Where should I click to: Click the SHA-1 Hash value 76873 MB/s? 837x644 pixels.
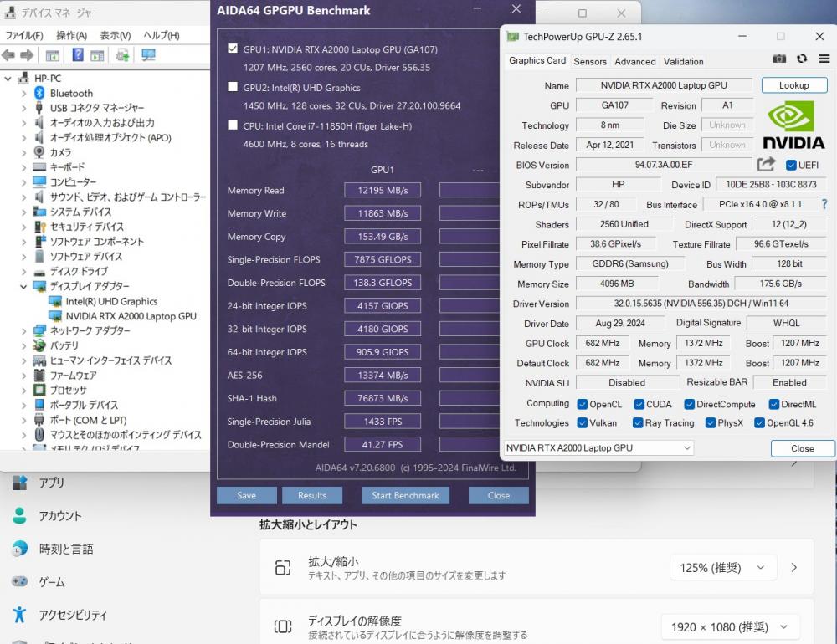[x=383, y=399]
